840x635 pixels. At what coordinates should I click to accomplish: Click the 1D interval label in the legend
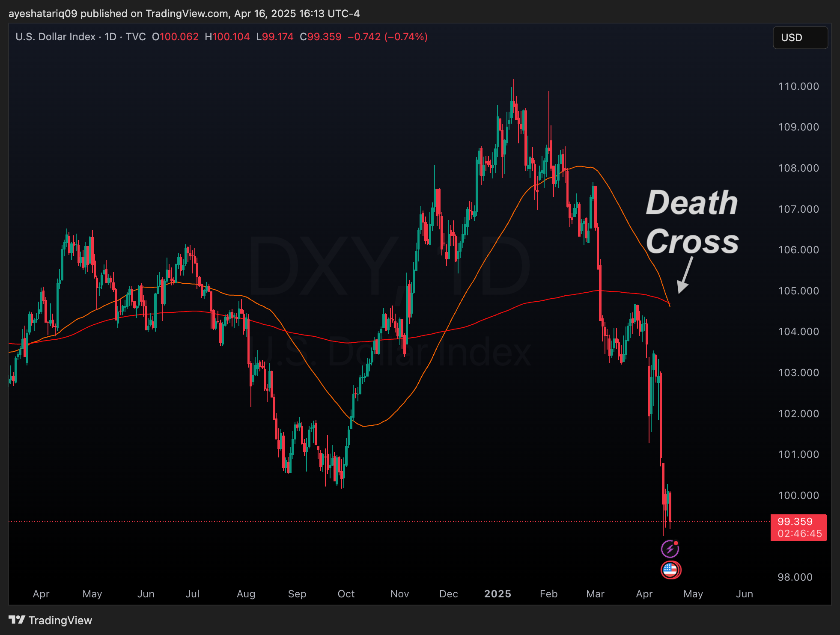pyautogui.click(x=110, y=37)
